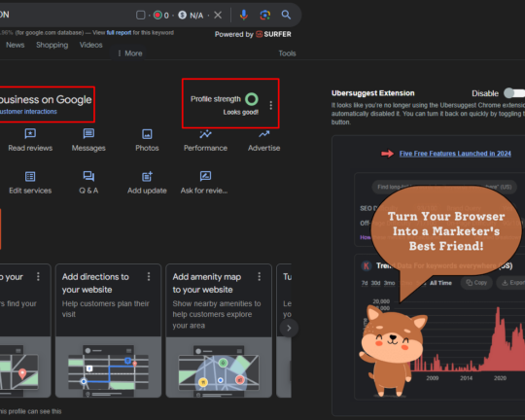Click the Shiba mascot illustration

pyautogui.click(x=392, y=350)
